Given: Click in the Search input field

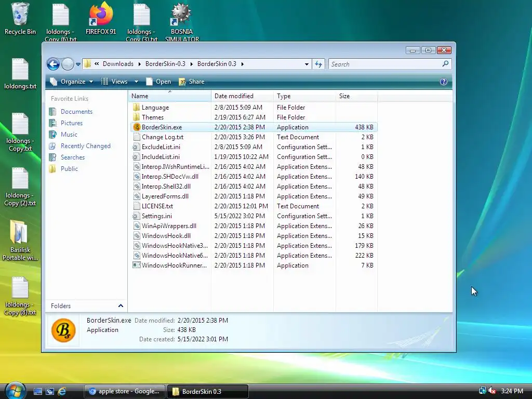Looking at the screenshot, I should [x=385, y=64].
